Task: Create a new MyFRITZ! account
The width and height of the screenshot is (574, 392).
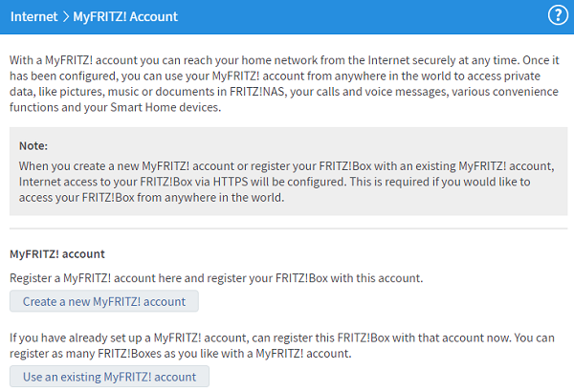Action: 104,301
